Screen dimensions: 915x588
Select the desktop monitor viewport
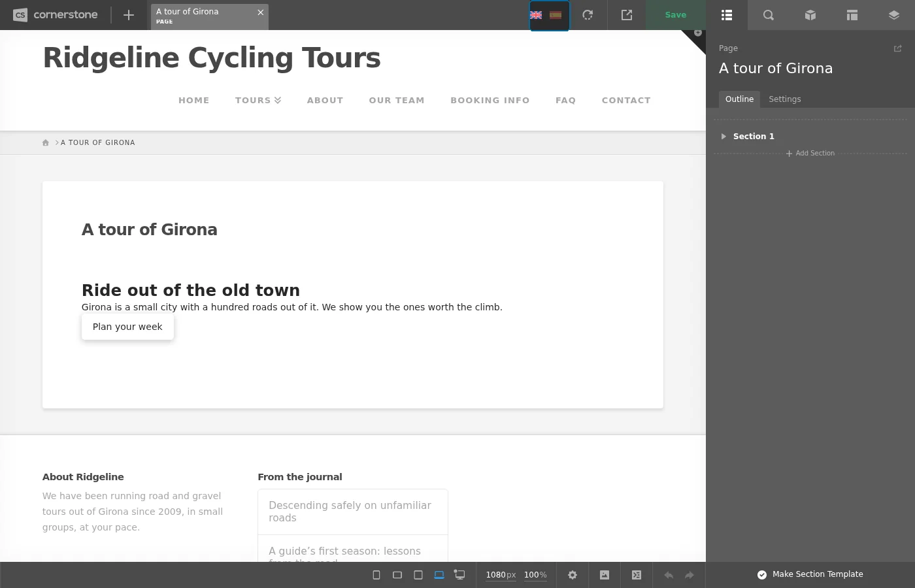[x=460, y=575]
